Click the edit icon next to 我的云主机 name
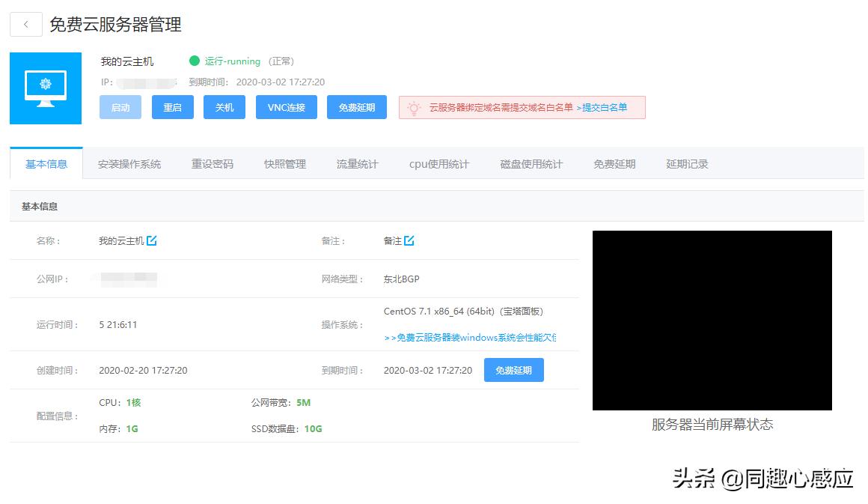 (153, 240)
